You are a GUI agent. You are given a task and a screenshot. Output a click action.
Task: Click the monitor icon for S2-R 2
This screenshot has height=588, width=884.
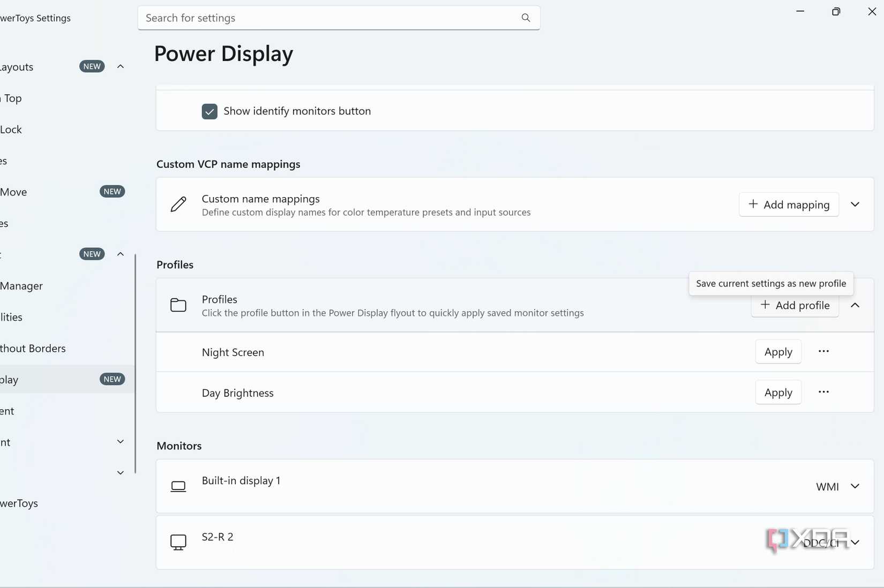178,542
